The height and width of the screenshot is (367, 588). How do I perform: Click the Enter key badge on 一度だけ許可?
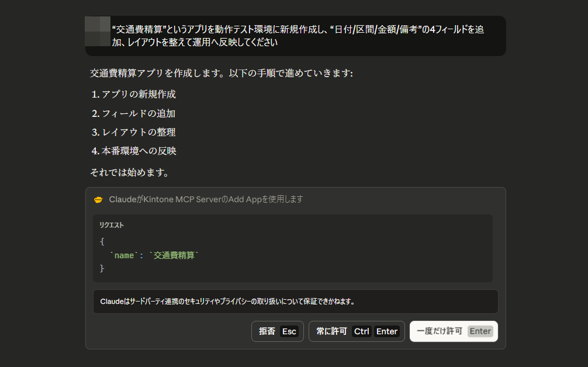coord(480,331)
